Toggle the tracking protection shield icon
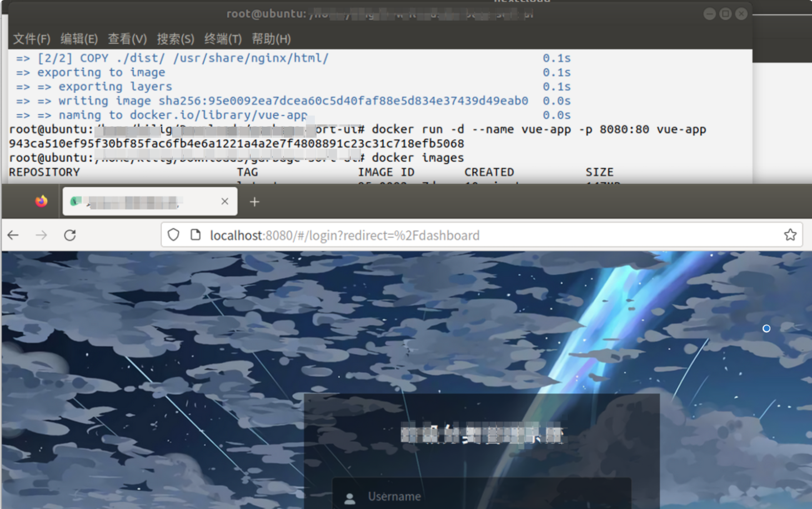 [x=173, y=235]
